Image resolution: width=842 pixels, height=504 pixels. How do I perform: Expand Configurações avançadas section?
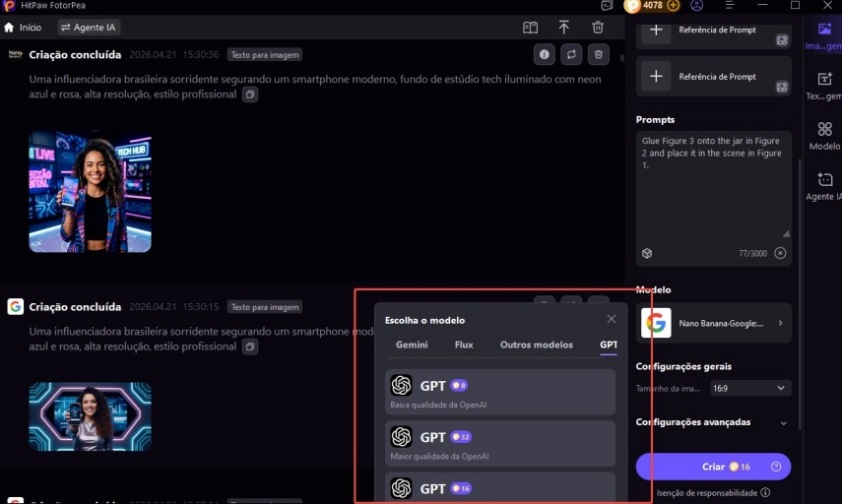pyautogui.click(x=713, y=422)
